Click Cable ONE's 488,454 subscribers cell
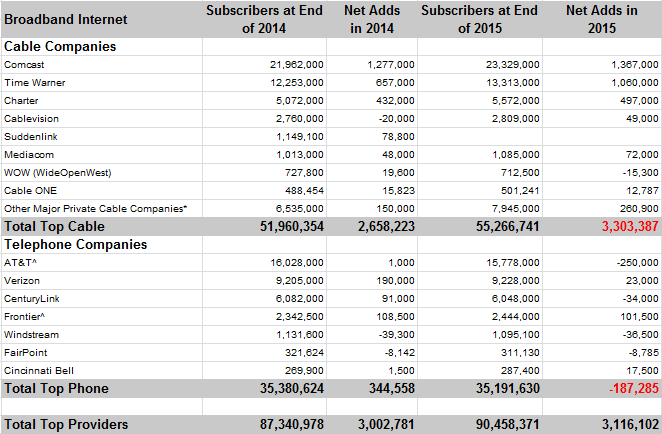 tap(304, 191)
